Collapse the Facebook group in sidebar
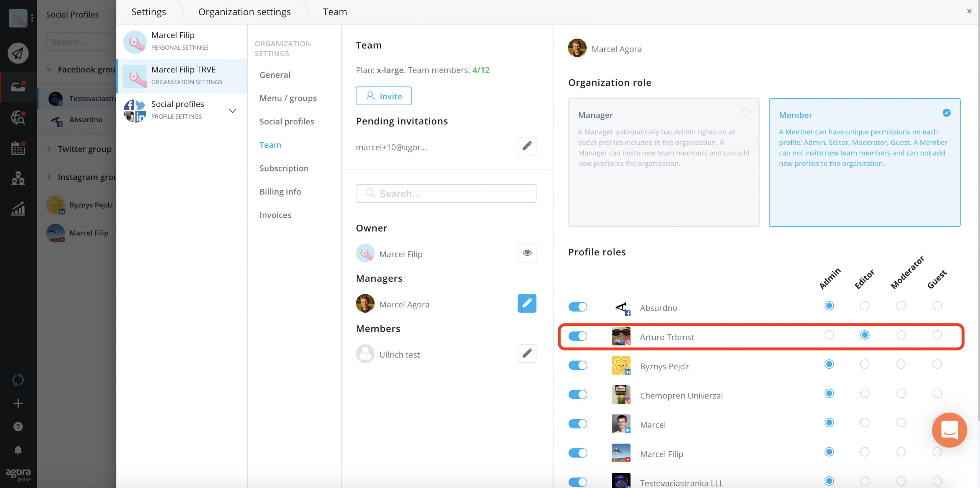The image size is (980, 488). [x=49, y=70]
